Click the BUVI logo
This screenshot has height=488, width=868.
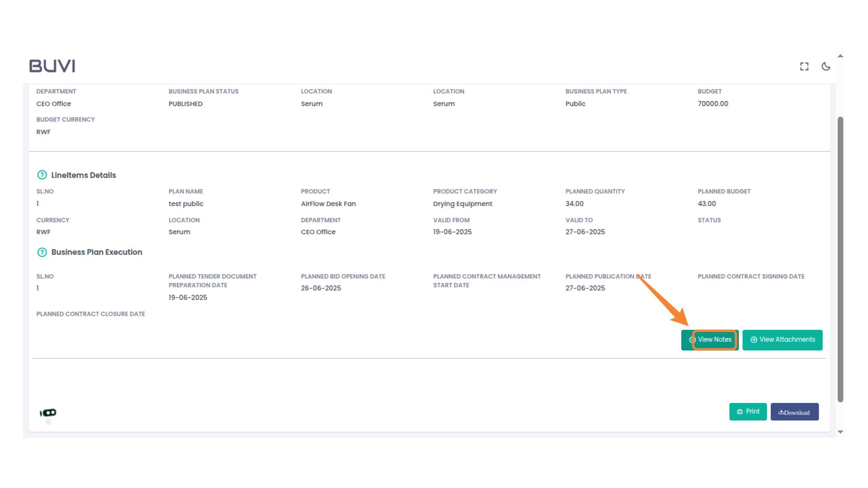click(52, 66)
